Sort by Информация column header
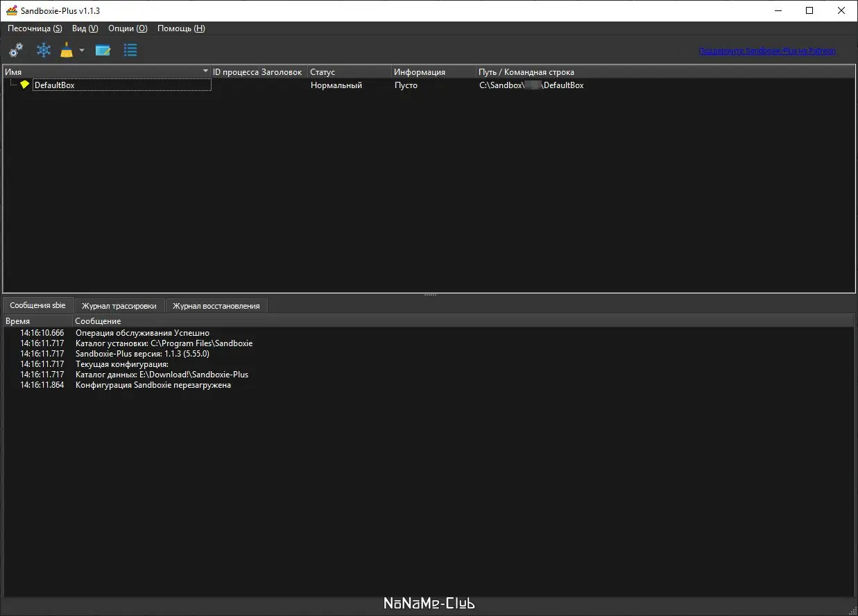The image size is (858, 616). [x=434, y=71]
